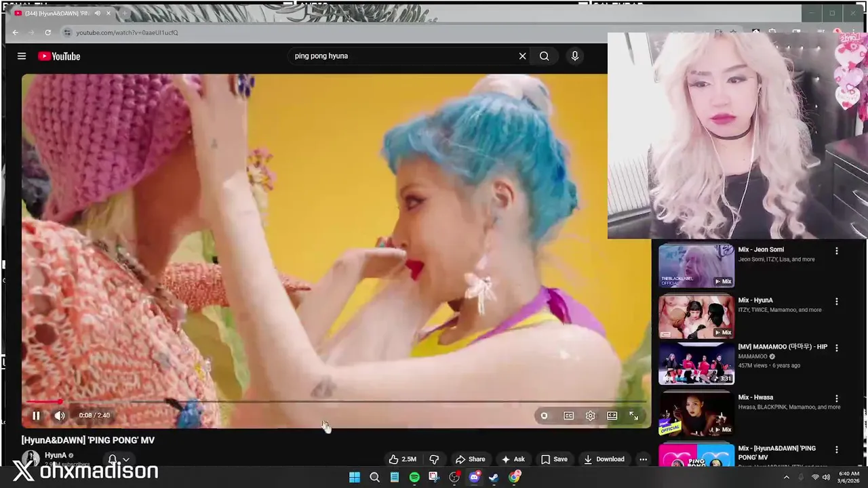Open options menu for Mix - HyunA
Image resolution: width=868 pixels, height=488 pixels.
836,302
